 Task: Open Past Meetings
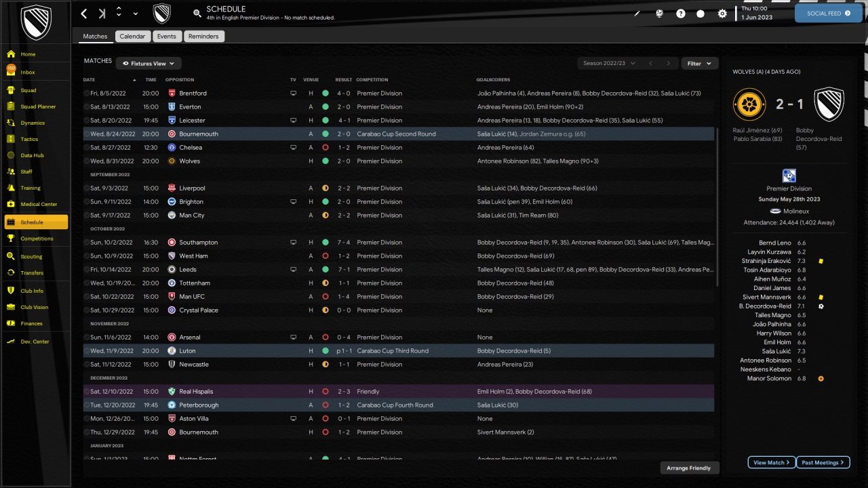[823, 462]
